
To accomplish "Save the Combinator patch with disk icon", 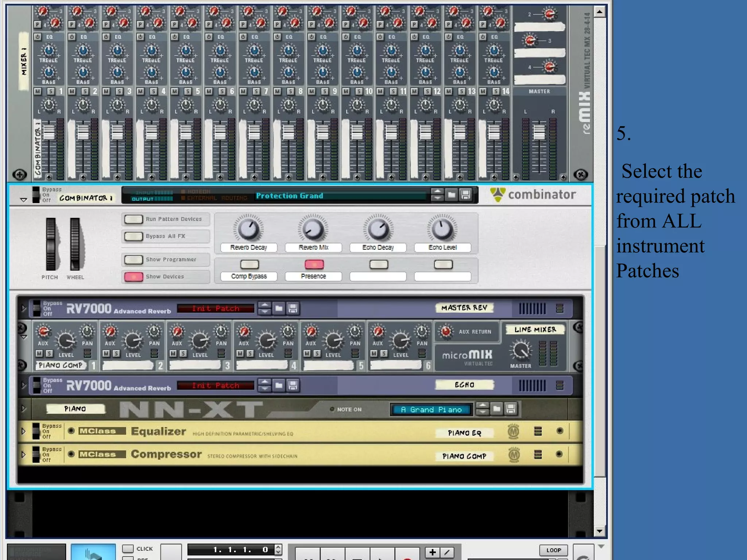I will (x=465, y=195).
